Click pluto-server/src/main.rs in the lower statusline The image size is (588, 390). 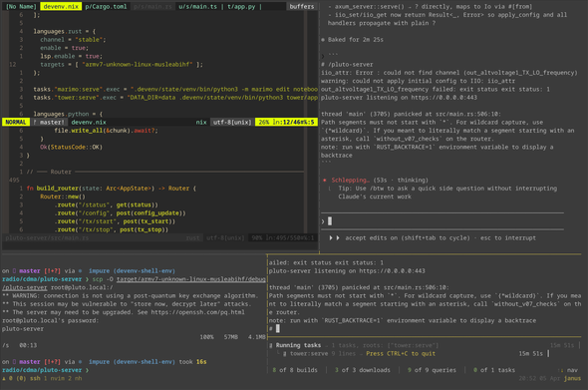[x=47, y=237]
